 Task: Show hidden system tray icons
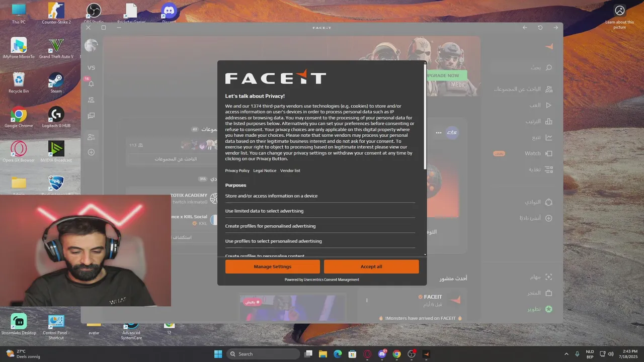tap(567, 354)
